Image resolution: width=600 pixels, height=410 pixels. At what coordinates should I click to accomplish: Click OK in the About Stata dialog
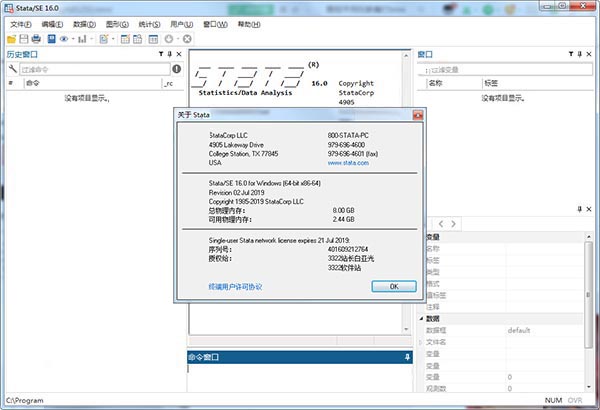[x=393, y=286]
